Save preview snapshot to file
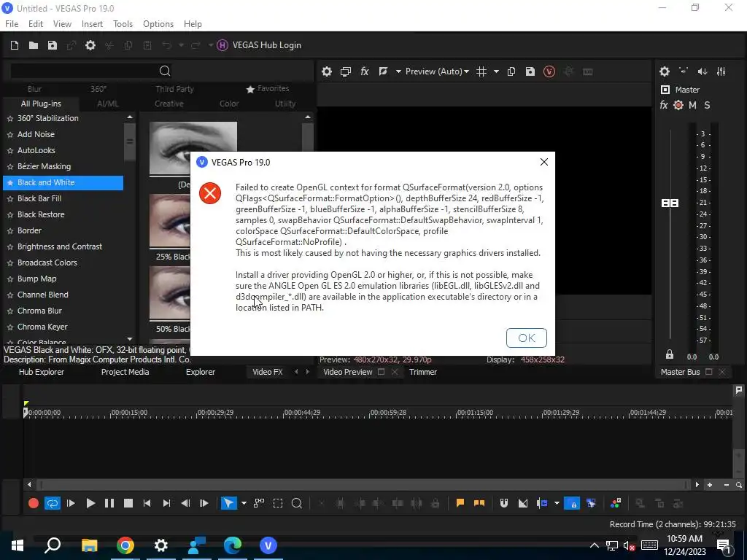Screen dimensions: 747x560 click(x=530, y=71)
